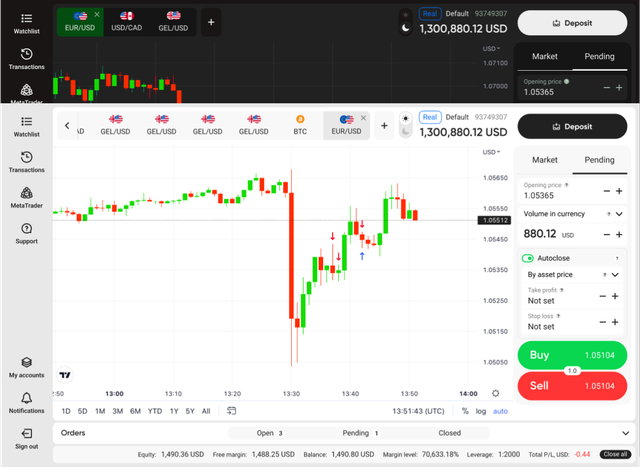Screen dimensions: 640x467
Task: Increase opening price in light window
Action: [619, 191]
